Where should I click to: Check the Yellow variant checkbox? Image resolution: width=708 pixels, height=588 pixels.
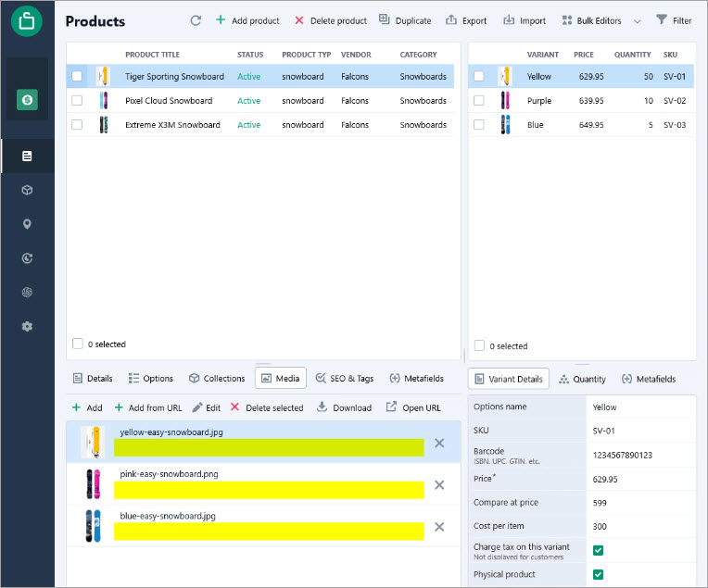tap(479, 76)
